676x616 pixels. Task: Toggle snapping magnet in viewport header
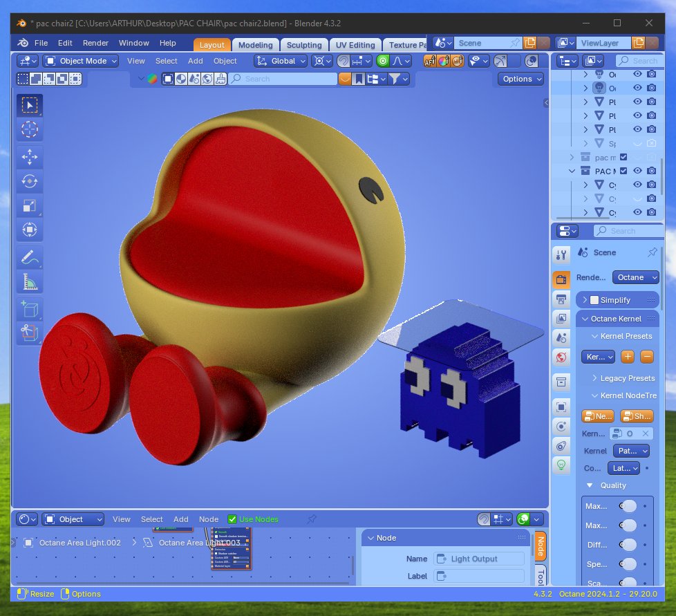click(343, 62)
